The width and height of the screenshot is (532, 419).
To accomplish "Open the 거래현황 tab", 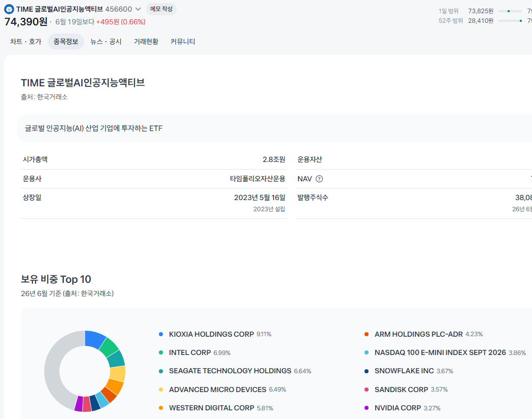I will [x=146, y=42].
